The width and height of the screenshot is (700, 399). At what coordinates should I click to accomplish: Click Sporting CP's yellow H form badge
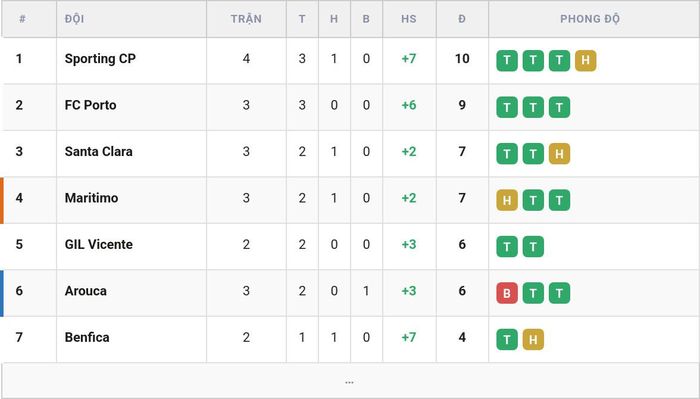[585, 60]
